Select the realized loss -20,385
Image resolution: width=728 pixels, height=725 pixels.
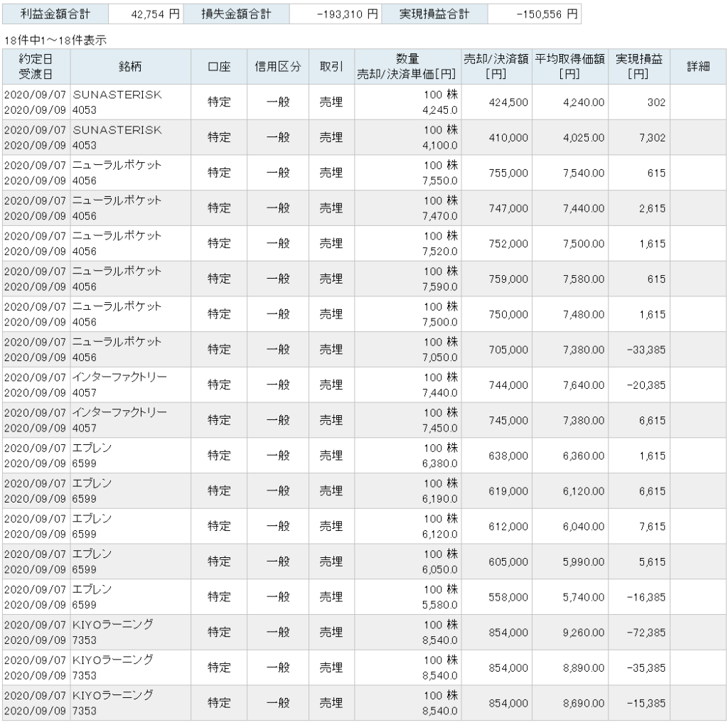(646, 385)
